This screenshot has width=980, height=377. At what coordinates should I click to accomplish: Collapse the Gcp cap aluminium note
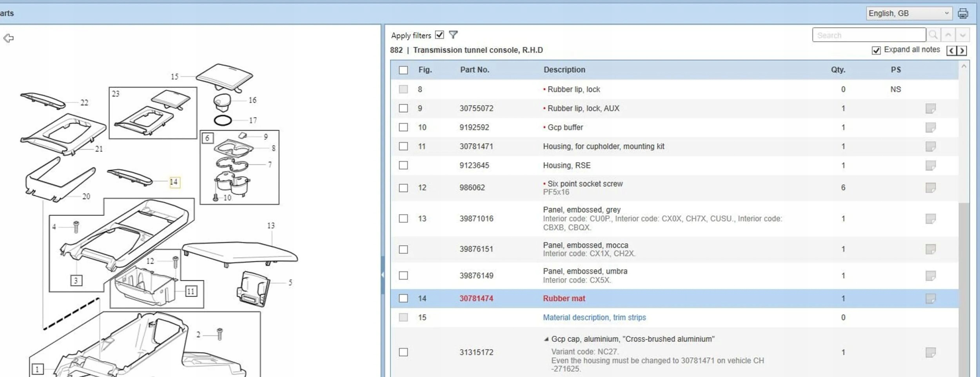click(x=546, y=339)
